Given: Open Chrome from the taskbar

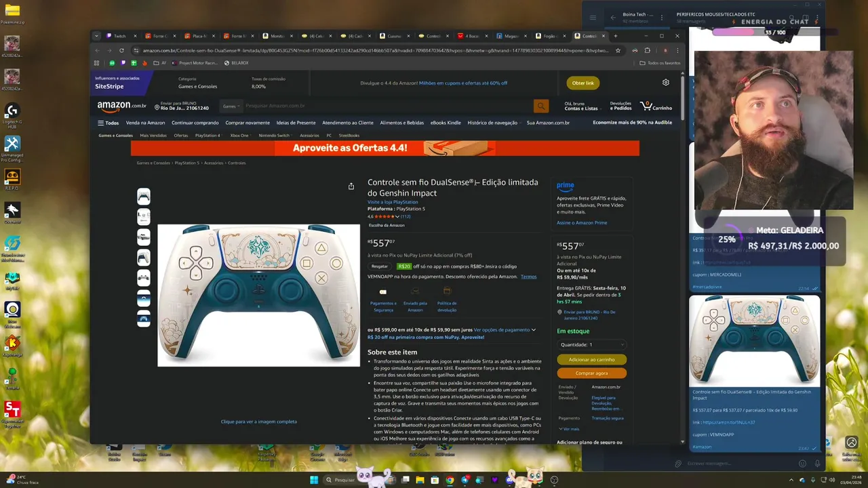Looking at the screenshot, I should (450, 480).
